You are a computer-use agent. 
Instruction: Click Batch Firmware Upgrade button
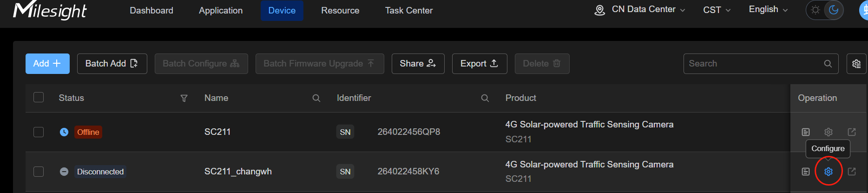[x=320, y=64]
